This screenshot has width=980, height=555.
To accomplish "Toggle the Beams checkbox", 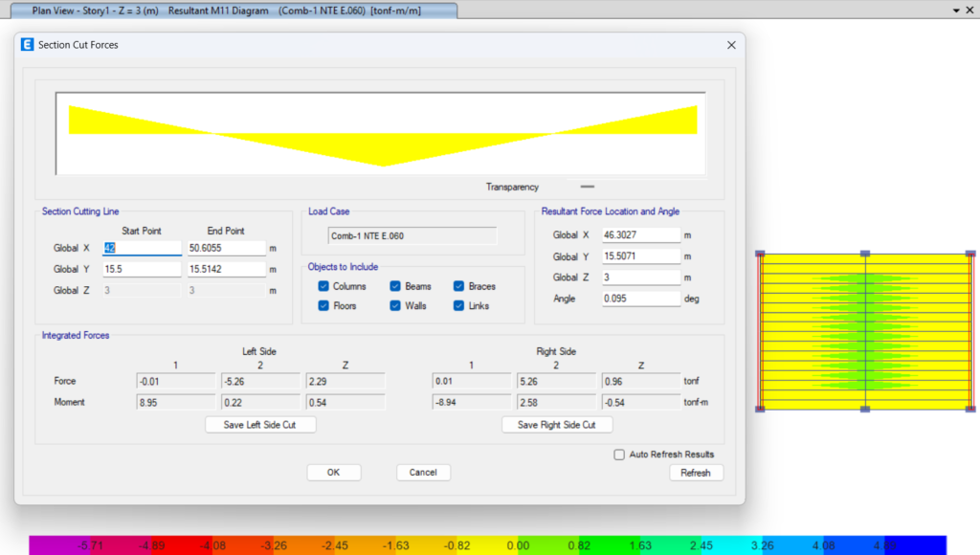I will [x=395, y=286].
